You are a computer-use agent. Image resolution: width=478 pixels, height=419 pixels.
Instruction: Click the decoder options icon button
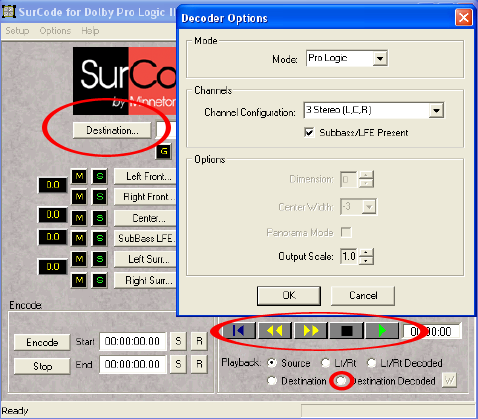click(x=449, y=380)
